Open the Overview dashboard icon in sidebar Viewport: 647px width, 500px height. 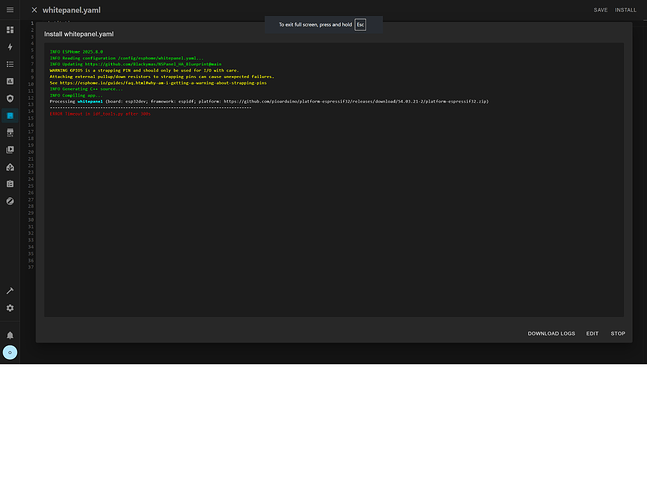(10, 30)
